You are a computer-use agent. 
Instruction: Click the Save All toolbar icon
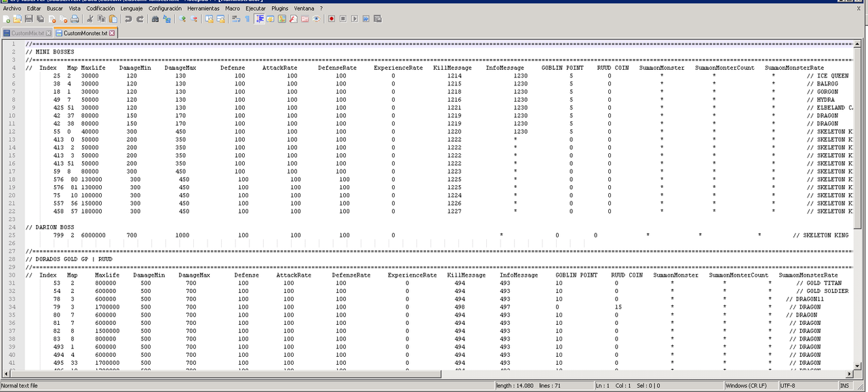coord(41,19)
